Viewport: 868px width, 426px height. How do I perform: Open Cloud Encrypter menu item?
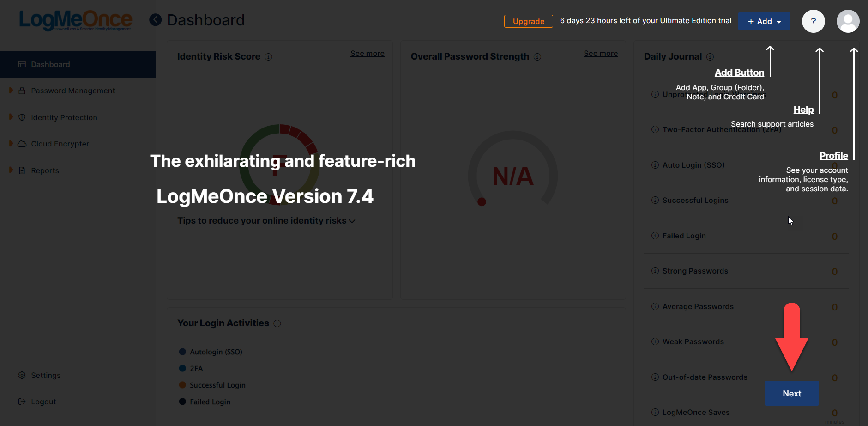click(60, 144)
